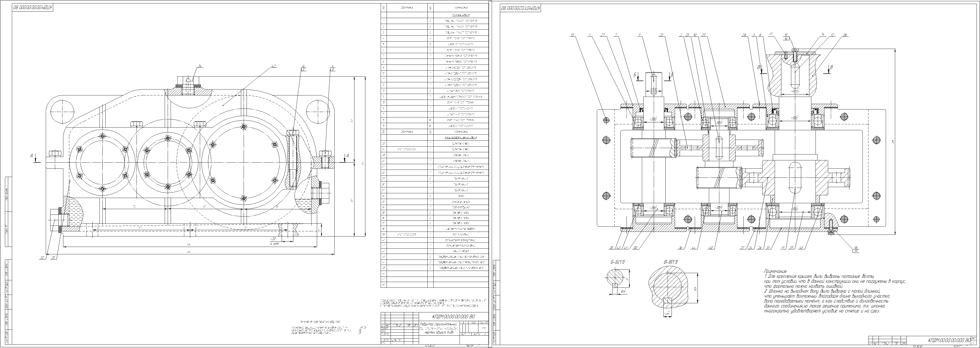Click title block text КПДМ.00.00.00.000 ВО on left sheet
Viewport: 980px width, 348px height.
453,317
